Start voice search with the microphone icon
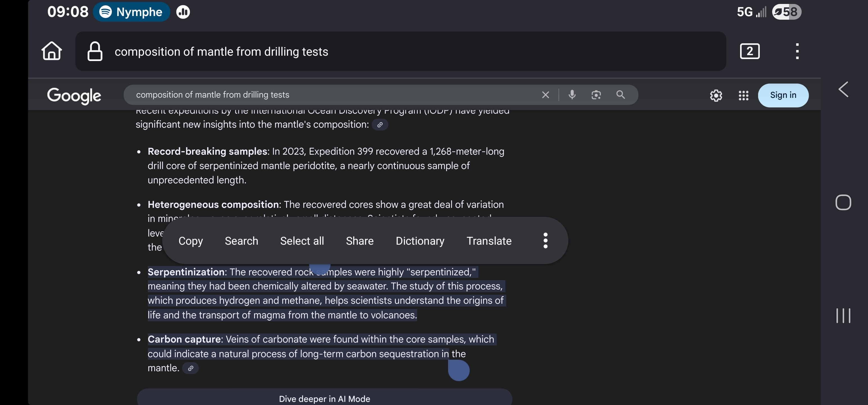This screenshot has height=405, width=868. point(572,95)
